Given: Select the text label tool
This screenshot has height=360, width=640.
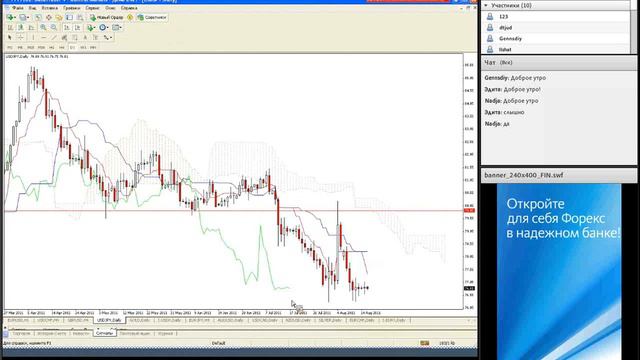Looking at the screenshot, I should coord(95,37).
